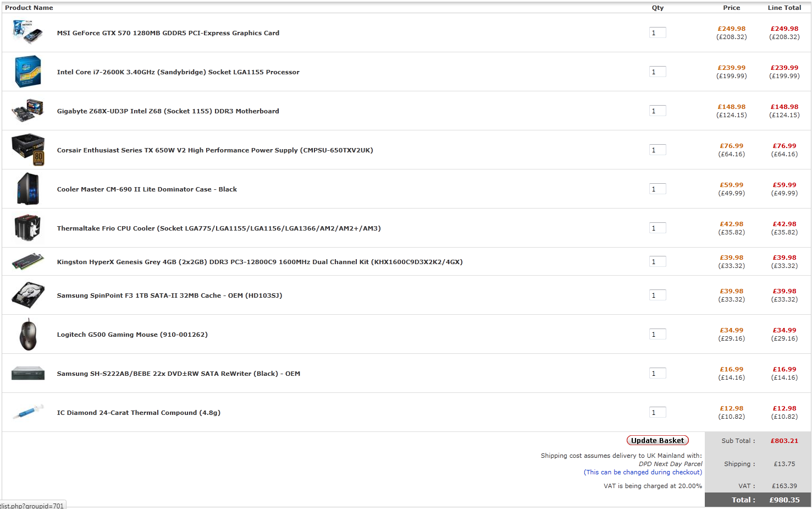The image size is (812, 509).
Task: Focus the quantity box for the Intel Core i7-2600K
Action: [x=658, y=72]
